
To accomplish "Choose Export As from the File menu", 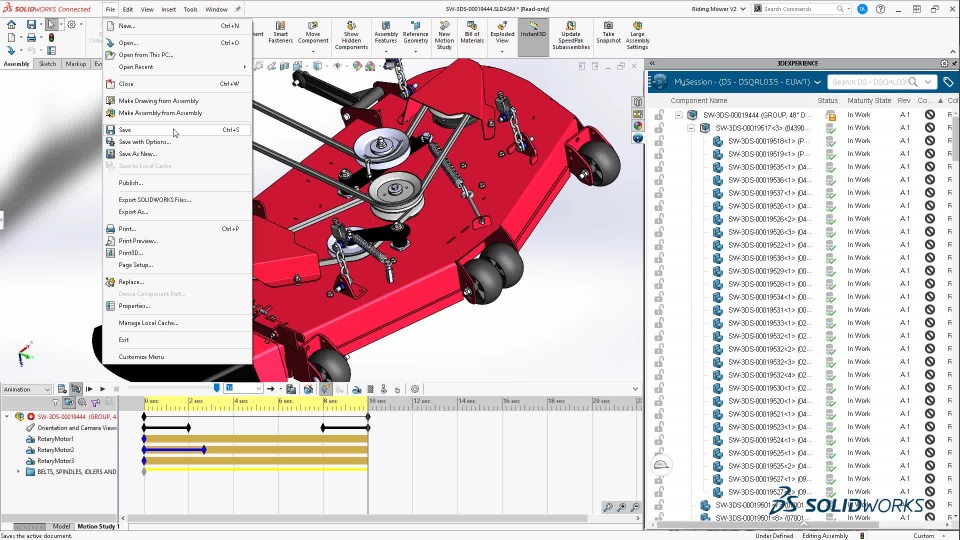I will click(133, 212).
